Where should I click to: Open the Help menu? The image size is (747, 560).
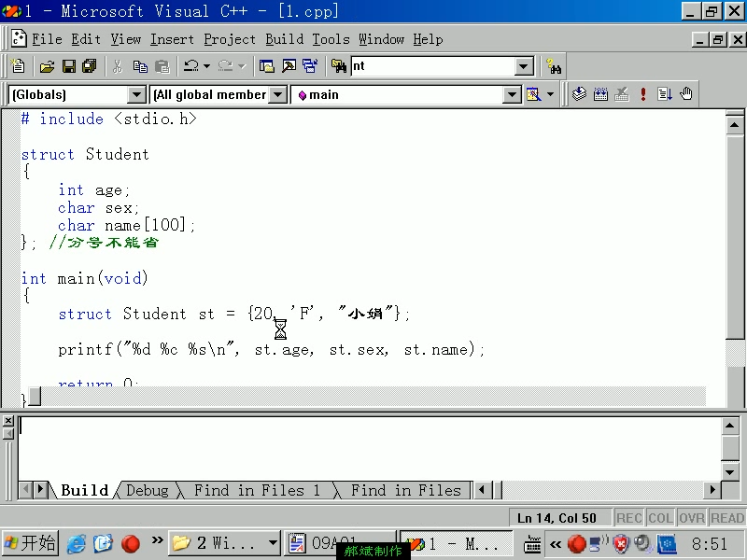click(428, 39)
